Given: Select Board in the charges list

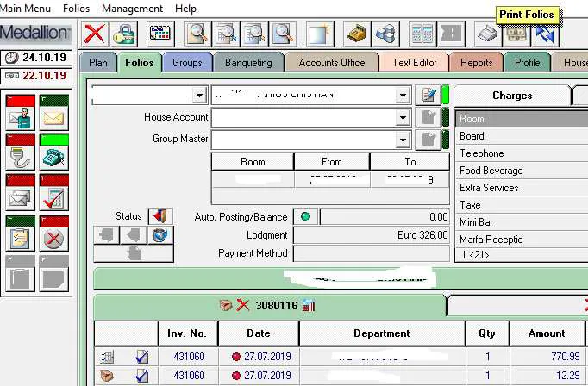Looking at the screenshot, I should 522,136.
